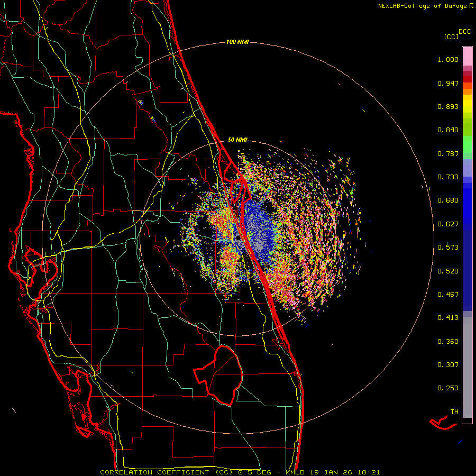Click the 19 JAN 26 date text
476x476 pixels.
point(331,472)
